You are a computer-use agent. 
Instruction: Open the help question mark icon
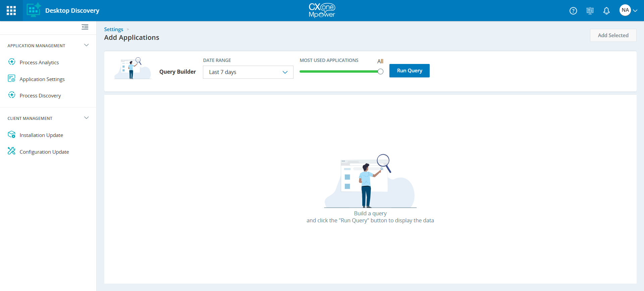pyautogui.click(x=573, y=11)
